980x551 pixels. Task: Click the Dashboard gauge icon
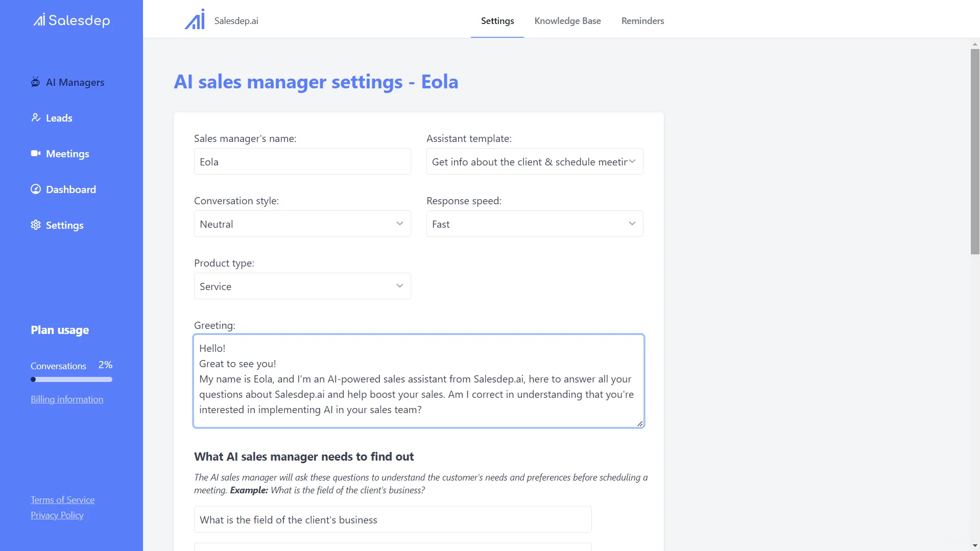[x=35, y=189]
